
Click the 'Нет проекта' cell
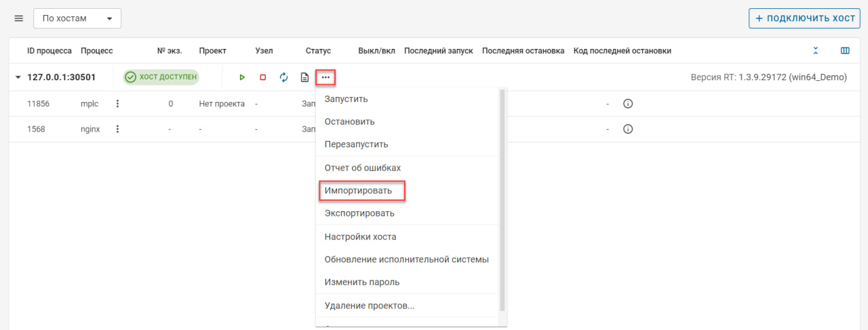pyautogui.click(x=222, y=104)
